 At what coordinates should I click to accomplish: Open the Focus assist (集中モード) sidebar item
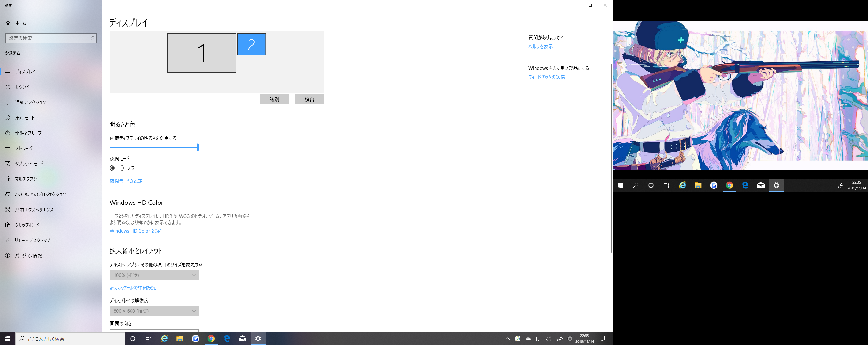pyautogui.click(x=25, y=118)
